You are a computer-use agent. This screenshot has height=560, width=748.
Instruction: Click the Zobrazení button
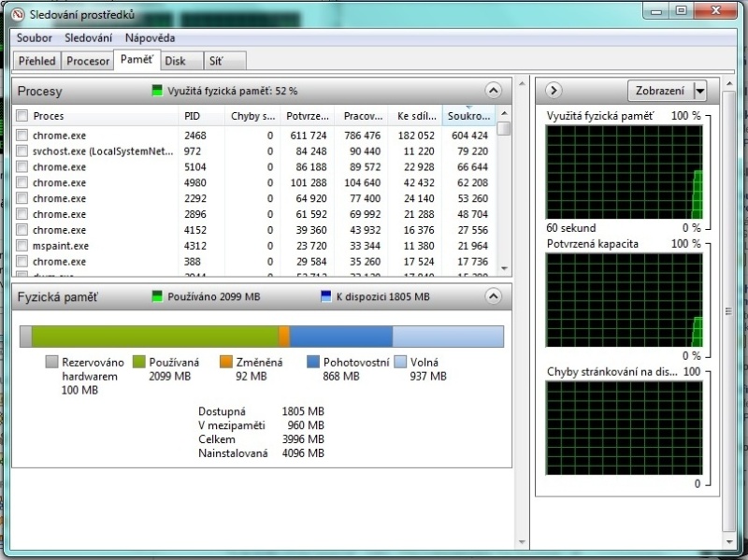[660, 90]
